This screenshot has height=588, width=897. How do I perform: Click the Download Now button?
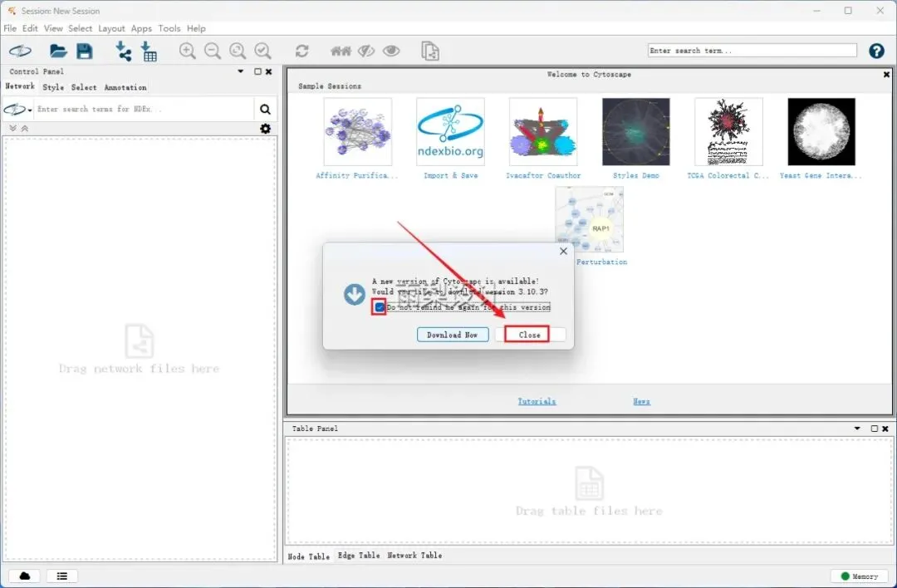pos(453,335)
